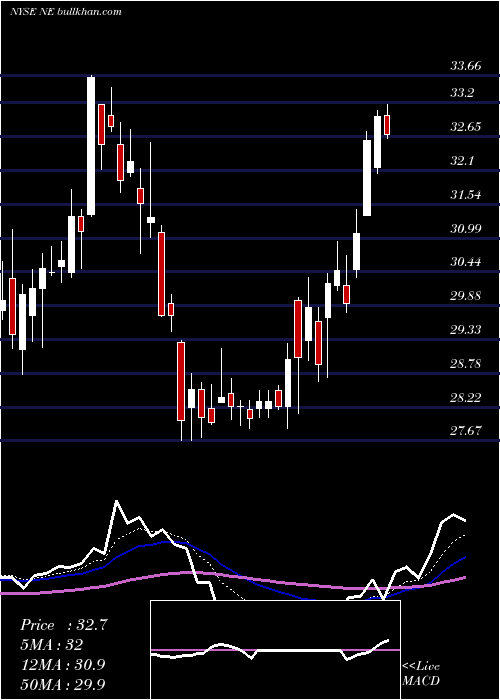The height and width of the screenshot is (700, 500).
Task: Click the 32.65 price level label
Action: click(x=466, y=127)
